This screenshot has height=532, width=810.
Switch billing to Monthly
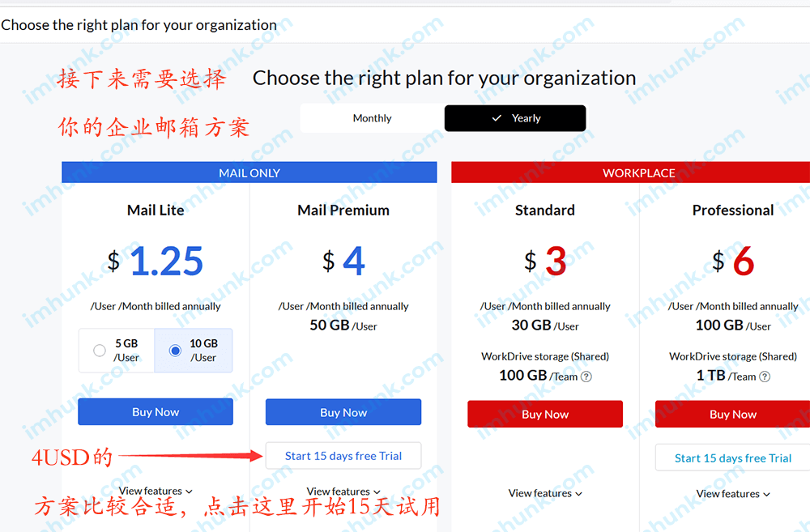point(372,118)
